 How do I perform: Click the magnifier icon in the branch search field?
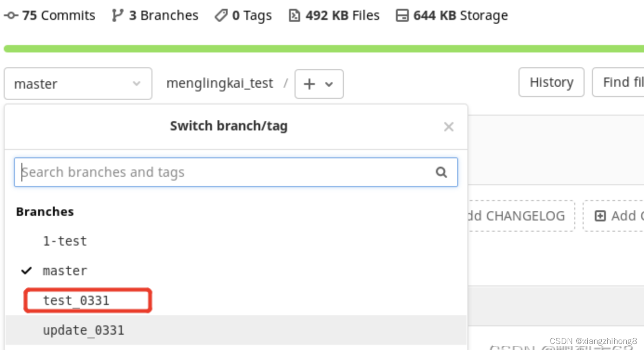(441, 172)
